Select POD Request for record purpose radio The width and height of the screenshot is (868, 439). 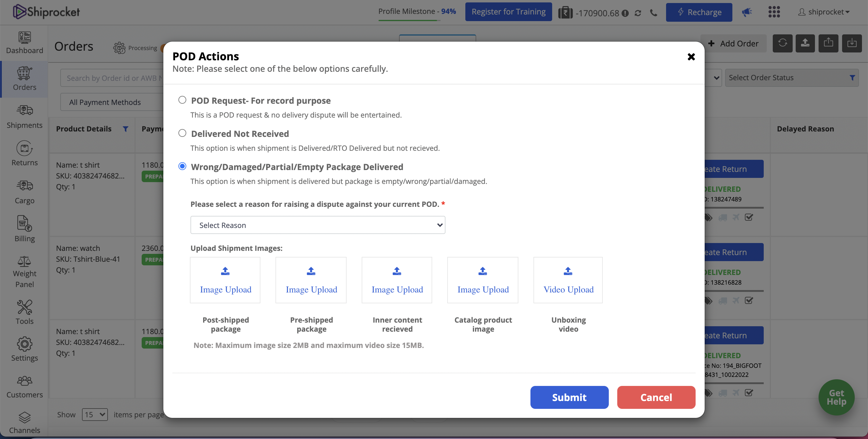click(182, 100)
